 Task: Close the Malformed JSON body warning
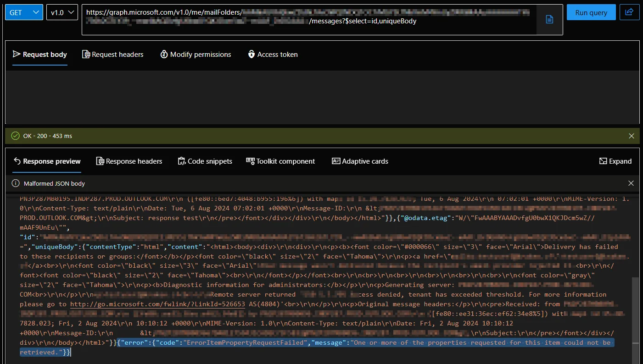631,183
